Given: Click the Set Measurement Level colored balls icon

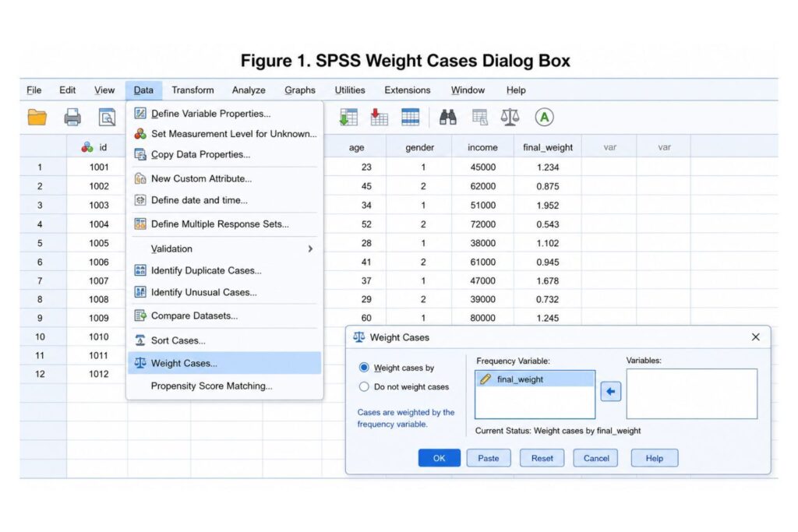Looking at the screenshot, I should point(140,134).
